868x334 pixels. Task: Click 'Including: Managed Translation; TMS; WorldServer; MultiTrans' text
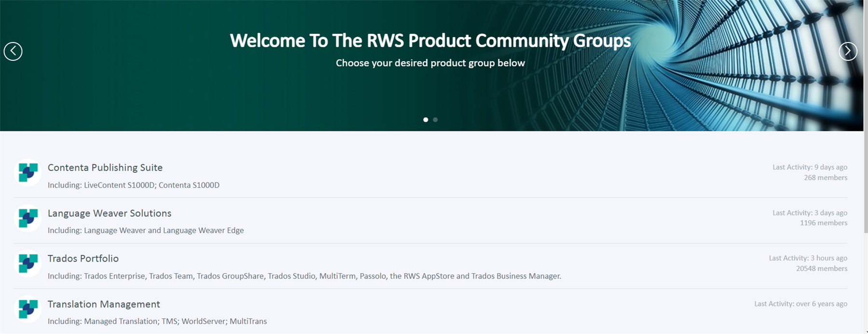point(157,321)
